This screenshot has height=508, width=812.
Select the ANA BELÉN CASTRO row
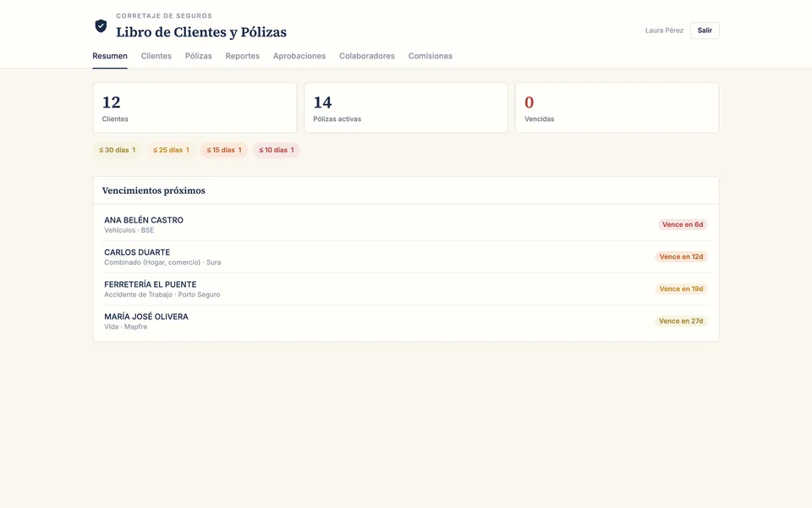click(x=406, y=224)
